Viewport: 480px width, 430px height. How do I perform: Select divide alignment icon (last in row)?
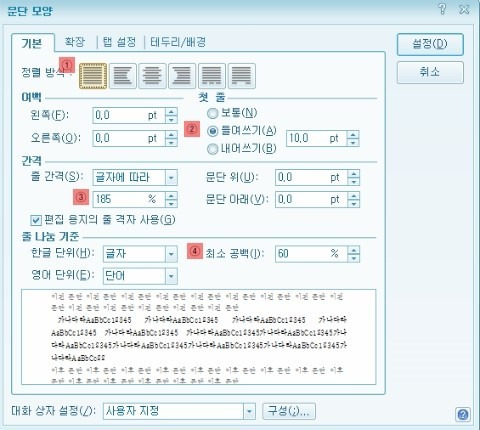point(241,76)
